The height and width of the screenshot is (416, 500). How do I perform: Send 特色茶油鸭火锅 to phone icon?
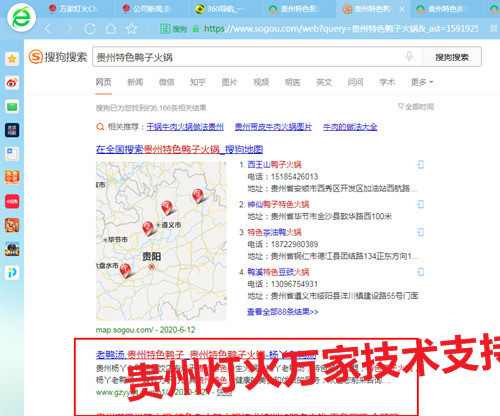tap(420, 232)
